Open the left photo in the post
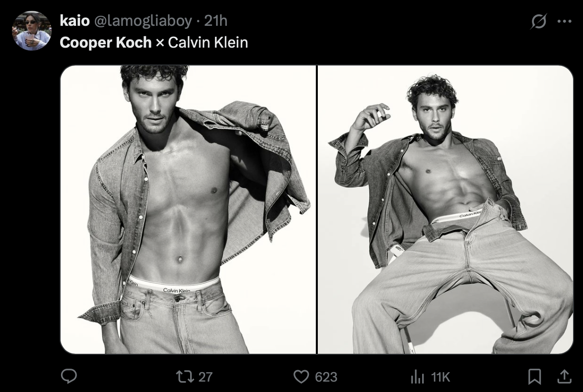The width and height of the screenshot is (583, 392). pos(188,209)
